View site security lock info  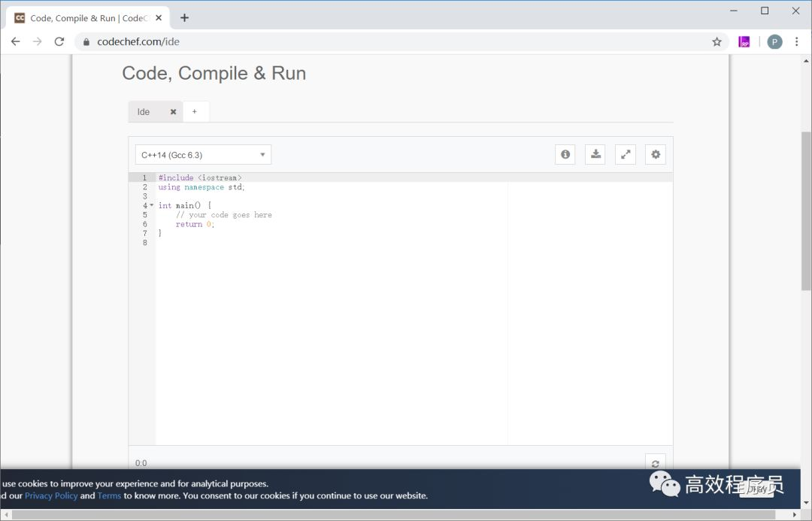click(x=86, y=42)
